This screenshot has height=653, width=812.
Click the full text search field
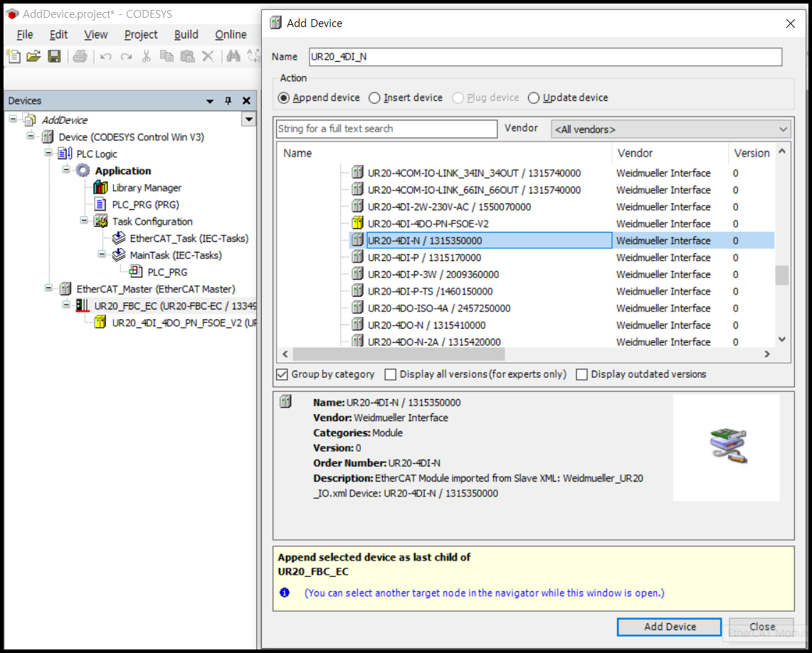pyautogui.click(x=387, y=129)
